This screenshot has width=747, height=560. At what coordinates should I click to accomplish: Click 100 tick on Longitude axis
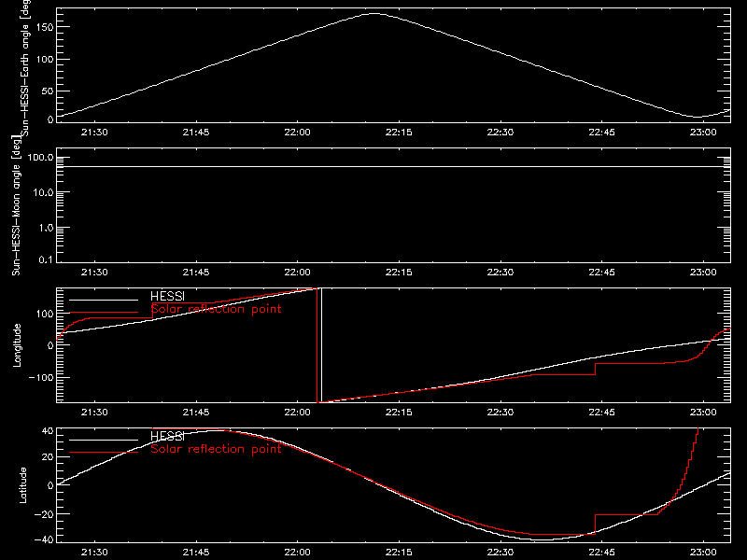44,314
